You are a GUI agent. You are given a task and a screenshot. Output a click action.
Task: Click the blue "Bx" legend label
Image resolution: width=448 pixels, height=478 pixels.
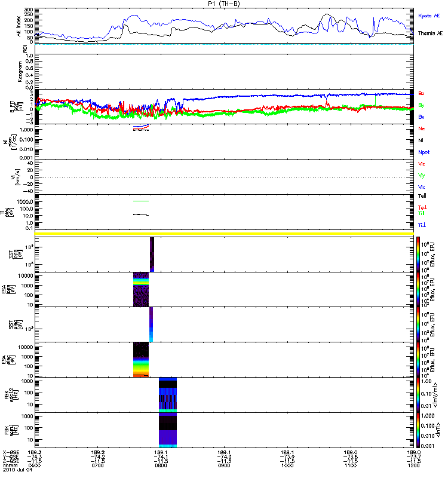click(421, 117)
